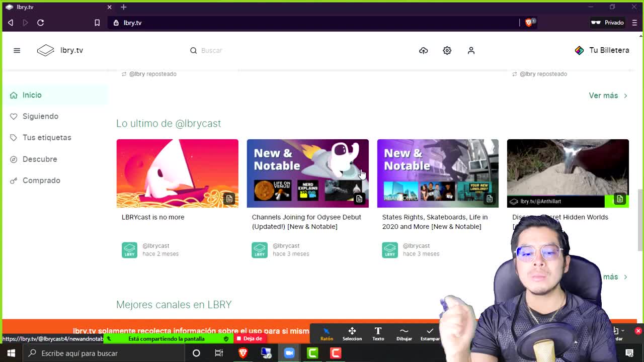Open the browser main menu icon
Screen dimensions: 644x362
[x=634, y=23]
